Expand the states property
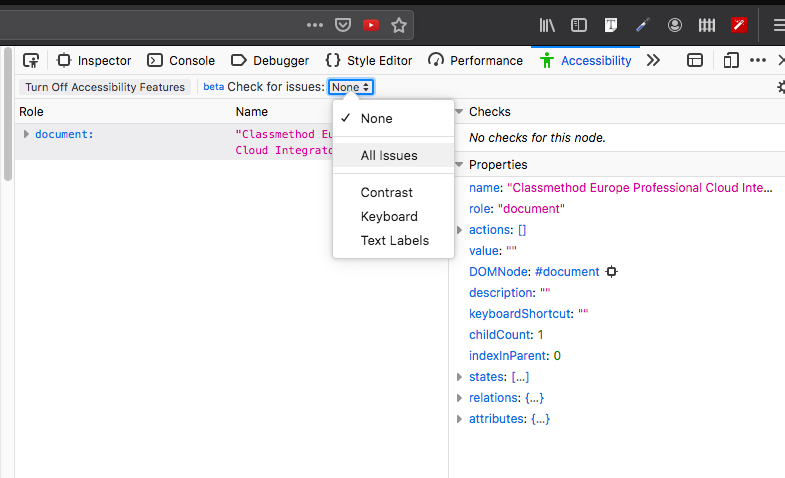Viewport: 785px width, 478px height. click(x=459, y=377)
